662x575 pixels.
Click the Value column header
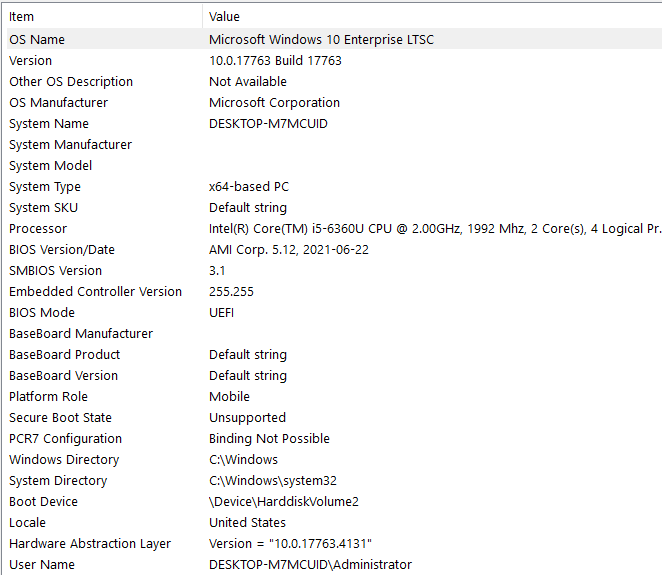224,16
